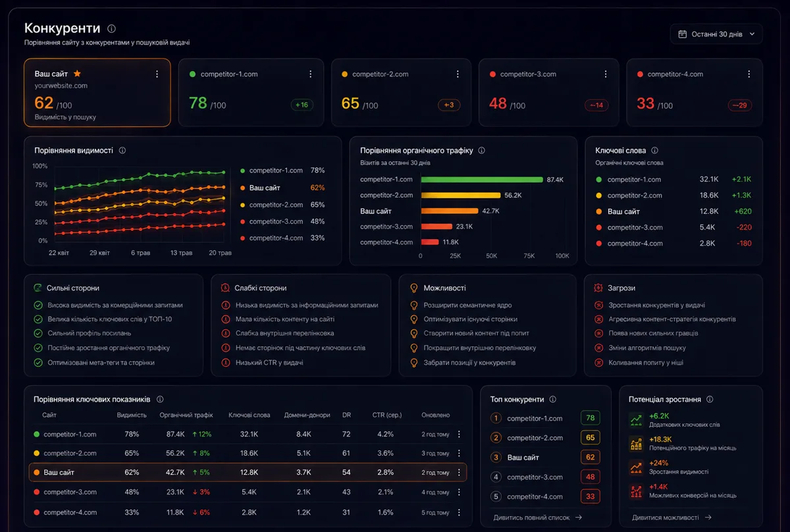Open the info icon next to Конкуренти title
This screenshot has height=532, width=790.
click(112, 29)
